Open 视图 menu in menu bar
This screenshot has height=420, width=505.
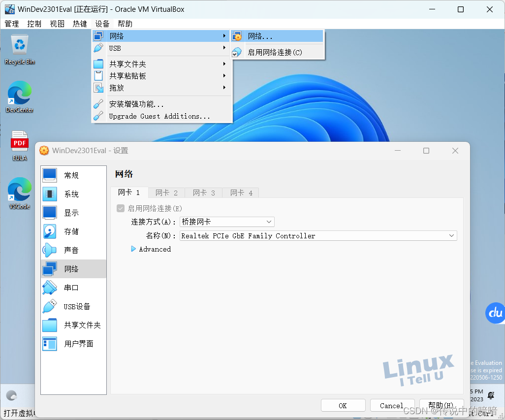[x=57, y=24]
